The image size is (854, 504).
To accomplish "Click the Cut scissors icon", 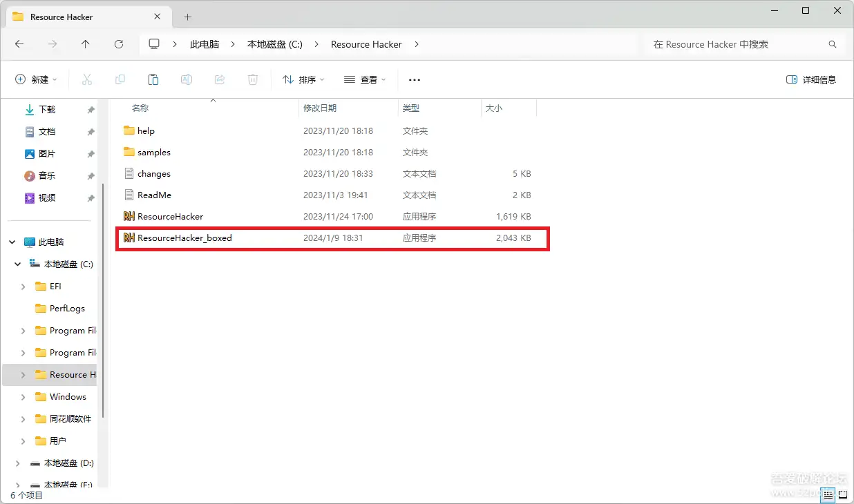I will [87, 79].
